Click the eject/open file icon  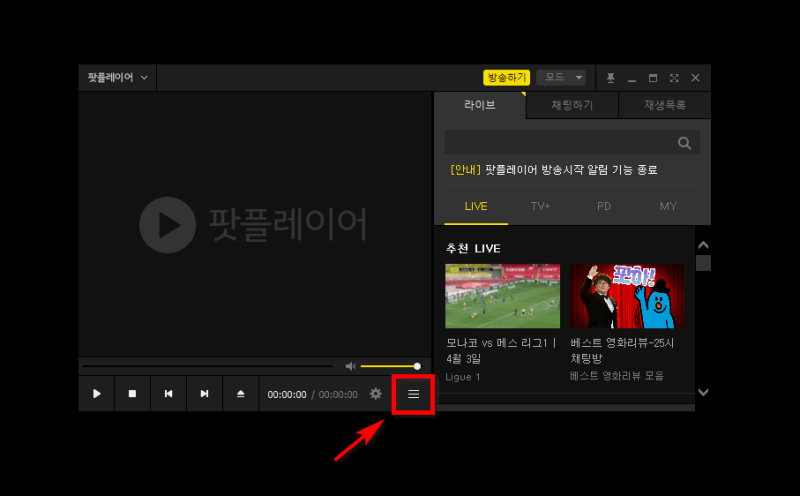(x=240, y=394)
